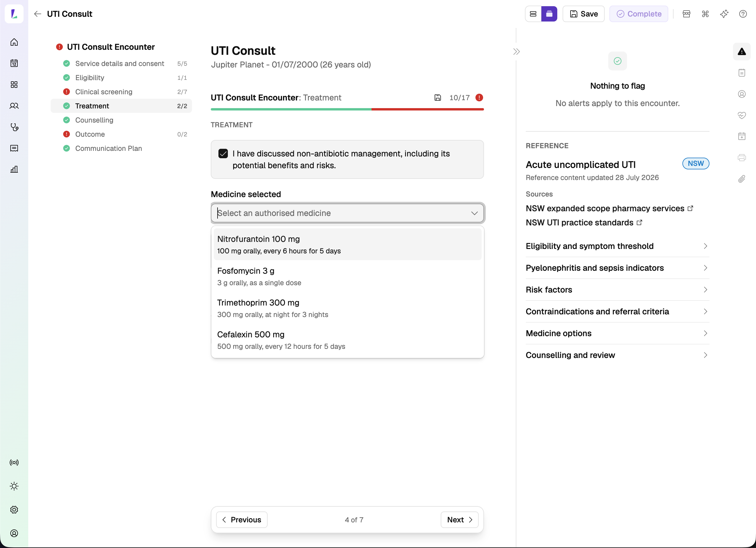Uncheck the non-antibiotic management discussion checkbox
The width and height of the screenshot is (756, 548).
point(223,154)
